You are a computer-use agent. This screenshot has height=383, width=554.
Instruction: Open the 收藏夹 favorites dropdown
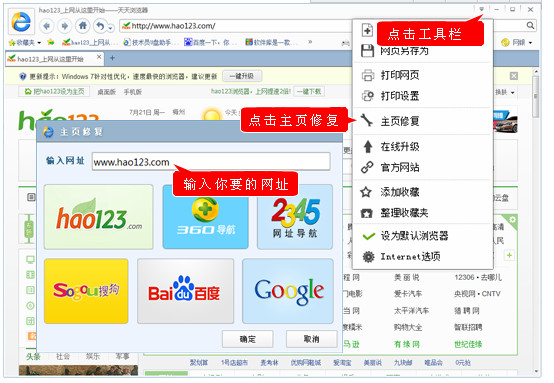pos(25,42)
